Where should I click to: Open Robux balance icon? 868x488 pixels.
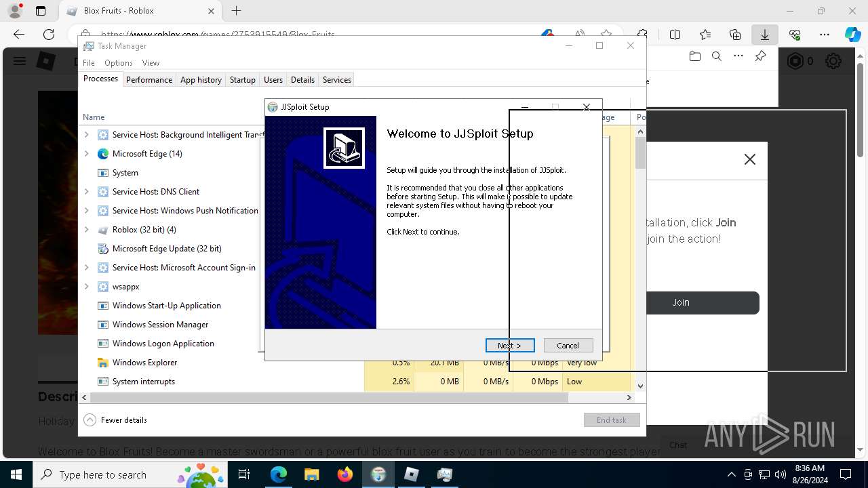pos(795,62)
